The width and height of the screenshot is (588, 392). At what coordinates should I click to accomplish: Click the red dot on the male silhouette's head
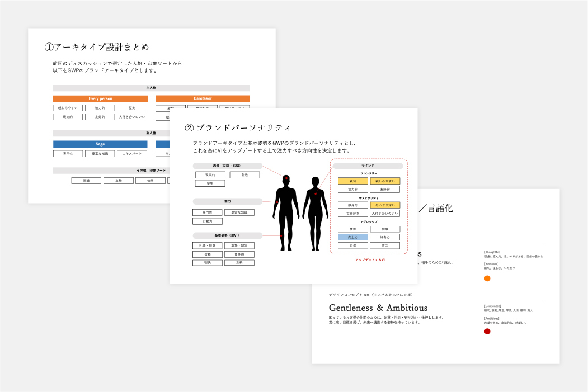(x=286, y=178)
